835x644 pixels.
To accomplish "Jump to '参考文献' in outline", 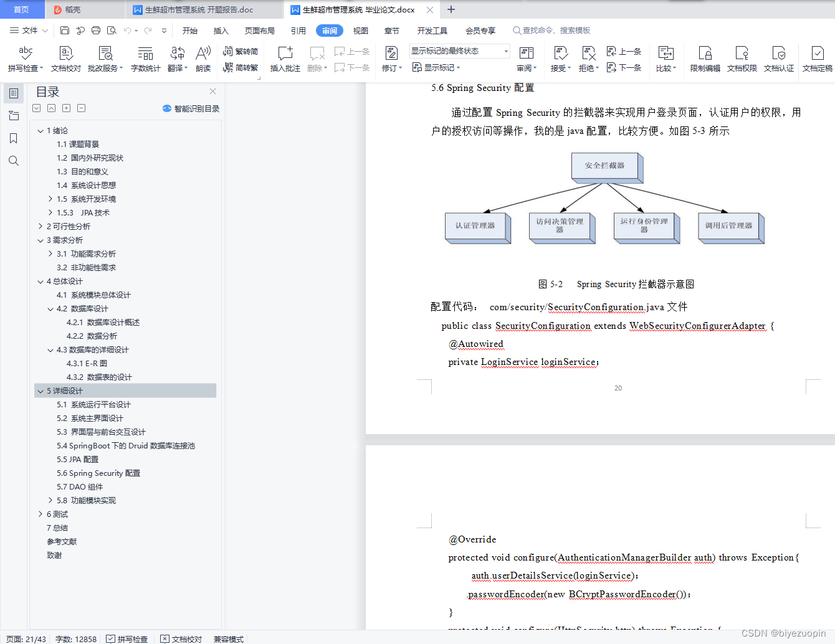I will coord(62,542).
